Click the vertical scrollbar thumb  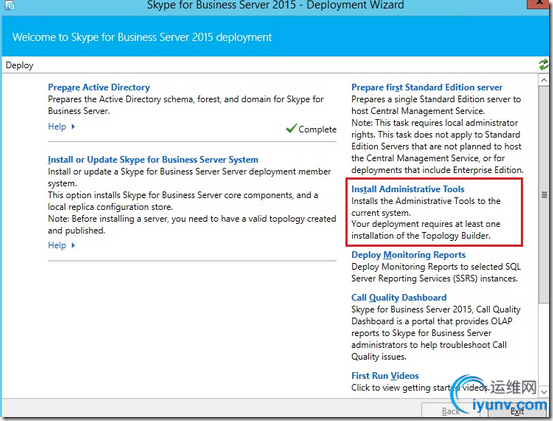coord(543,194)
